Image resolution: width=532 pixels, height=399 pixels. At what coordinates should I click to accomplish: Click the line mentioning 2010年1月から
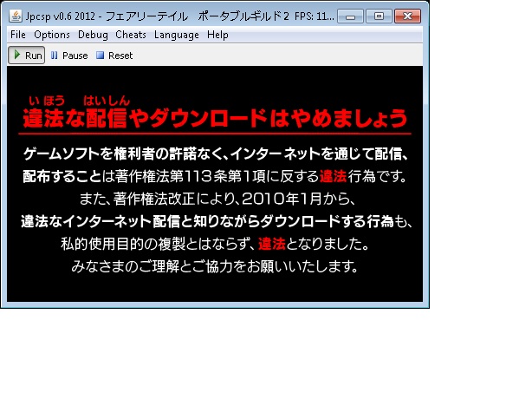click(217, 199)
